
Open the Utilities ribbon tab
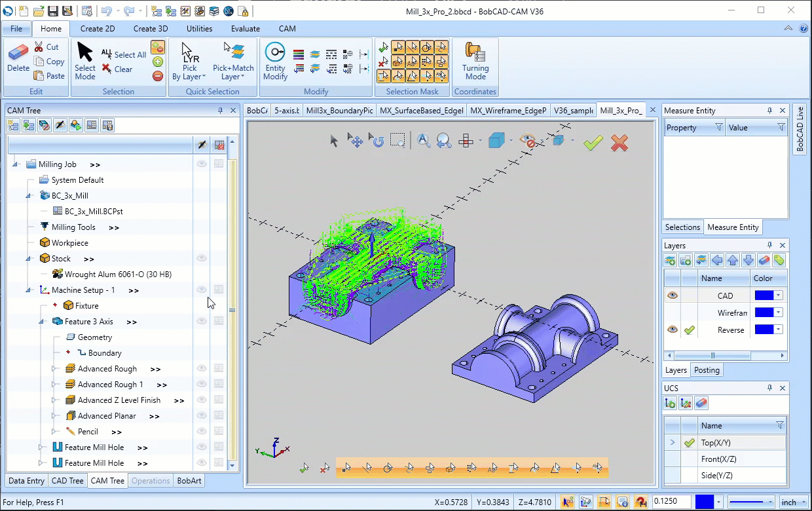(x=199, y=29)
